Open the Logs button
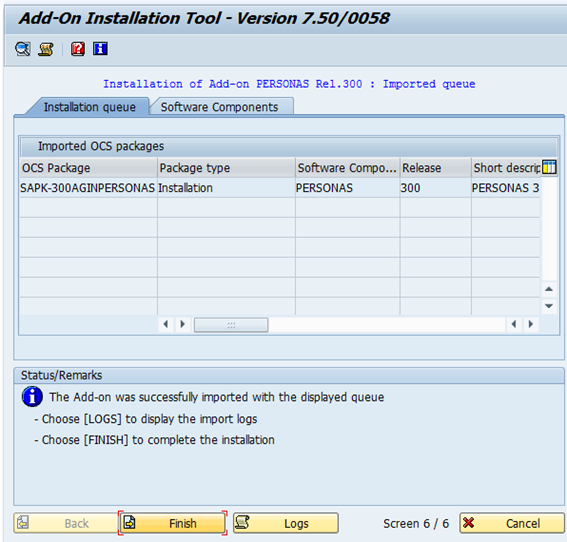Screen dimensions: 567x542 [x=286, y=523]
